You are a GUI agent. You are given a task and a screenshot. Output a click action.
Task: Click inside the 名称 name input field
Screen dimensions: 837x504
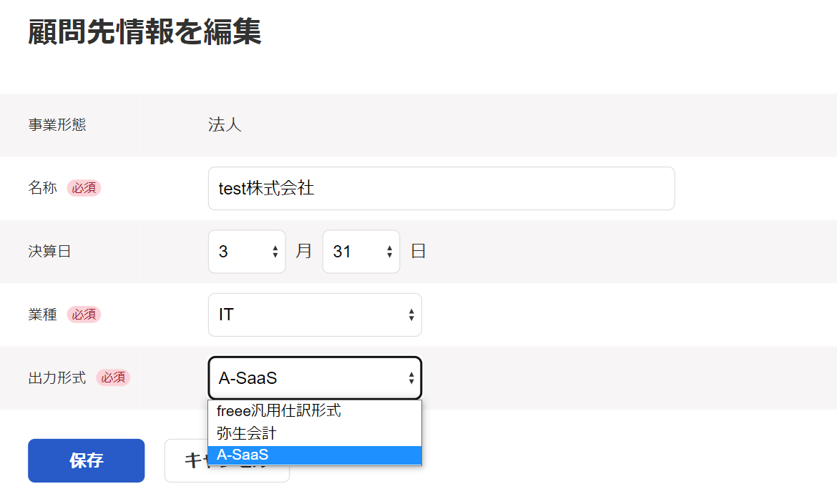[441, 188]
